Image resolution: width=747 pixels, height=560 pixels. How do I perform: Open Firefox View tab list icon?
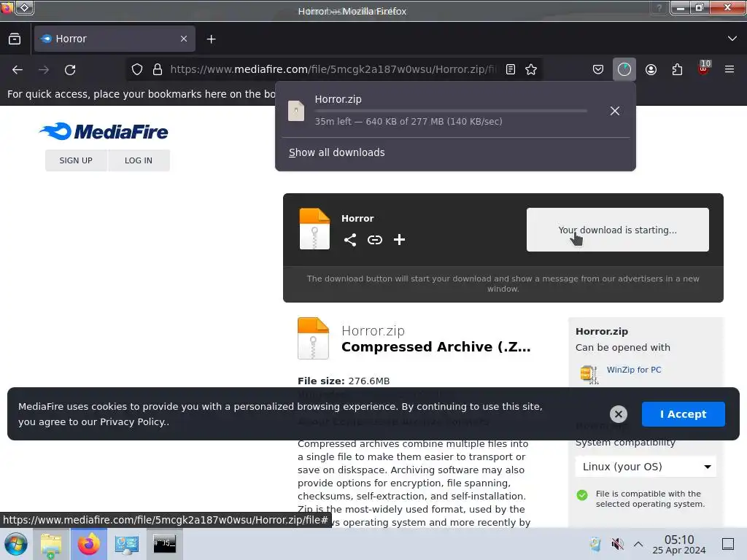15,39
